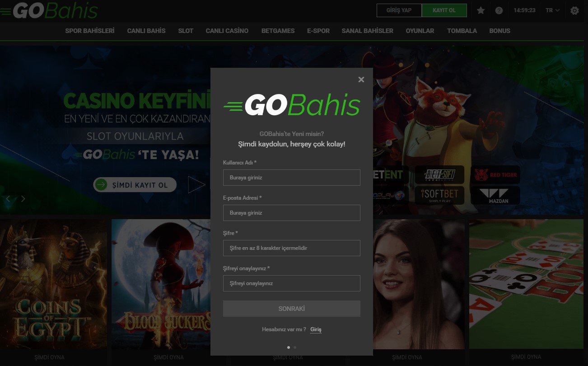The width and height of the screenshot is (588, 366).
Task: Open the card table game thumbnail
Action: click(x=527, y=284)
